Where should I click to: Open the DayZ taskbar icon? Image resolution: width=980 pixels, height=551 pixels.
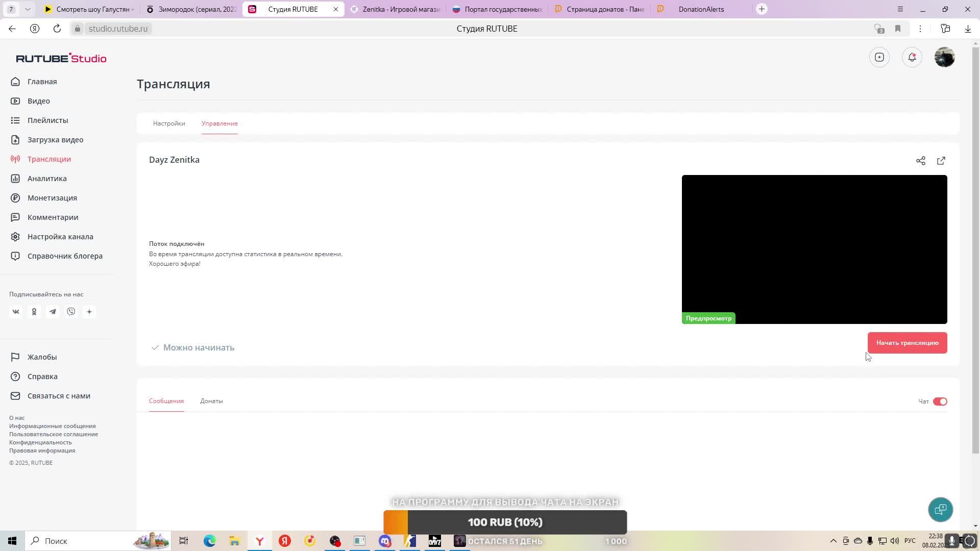point(435,541)
